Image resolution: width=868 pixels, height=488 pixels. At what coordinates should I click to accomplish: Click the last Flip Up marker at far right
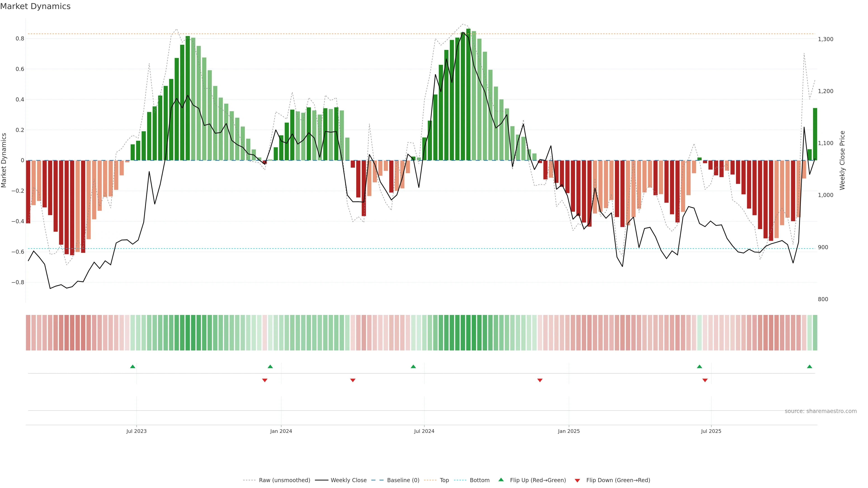810,366
